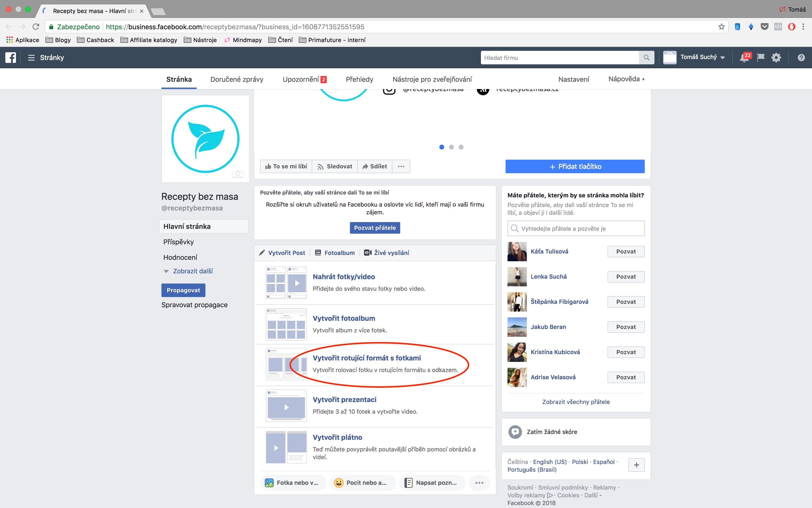Click the search magnifier button
This screenshot has width=812, height=508.
(x=646, y=58)
